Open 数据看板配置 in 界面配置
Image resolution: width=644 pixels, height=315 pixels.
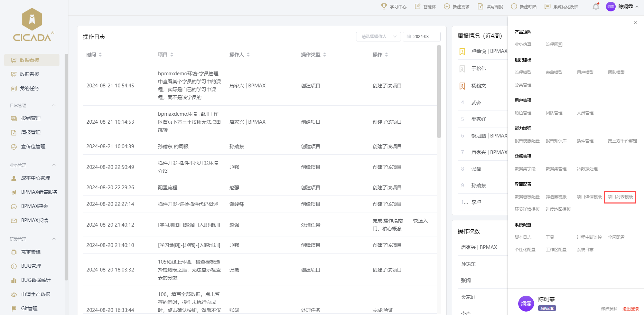[x=527, y=197]
